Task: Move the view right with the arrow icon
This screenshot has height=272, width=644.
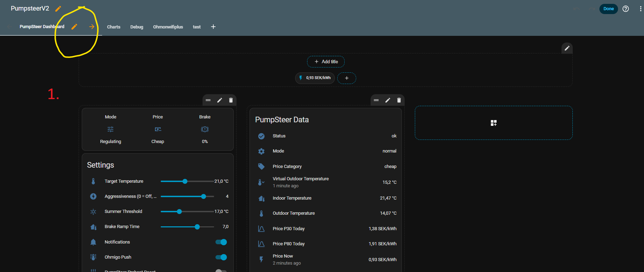Action: click(92, 27)
